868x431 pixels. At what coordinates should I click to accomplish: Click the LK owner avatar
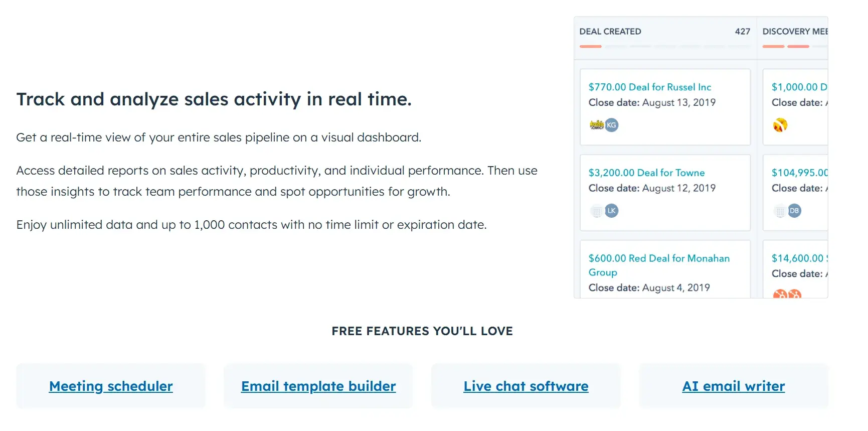[x=612, y=211]
